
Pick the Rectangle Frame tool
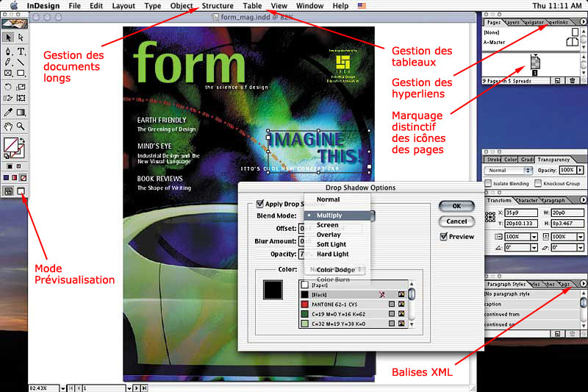[8, 73]
